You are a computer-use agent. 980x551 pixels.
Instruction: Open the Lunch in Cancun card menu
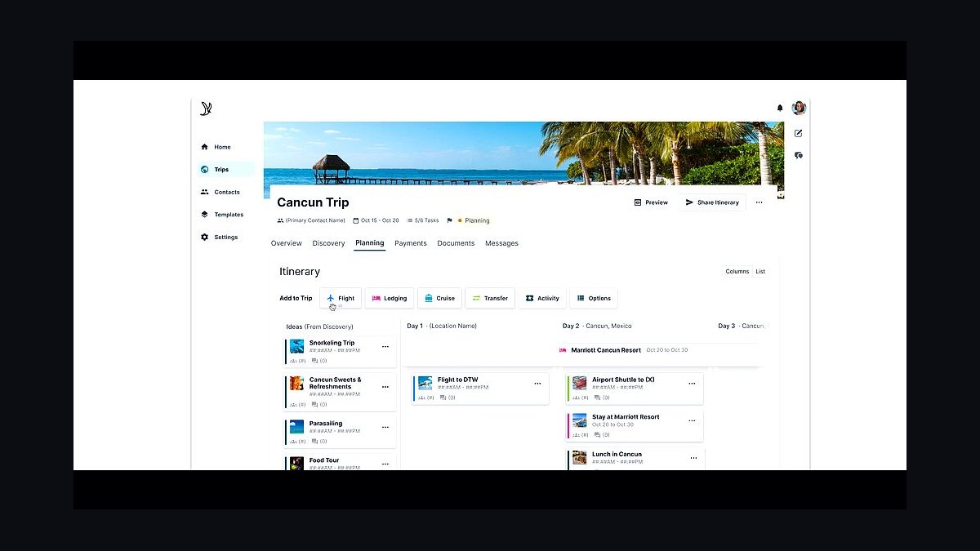pyautogui.click(x=693, y=458)
